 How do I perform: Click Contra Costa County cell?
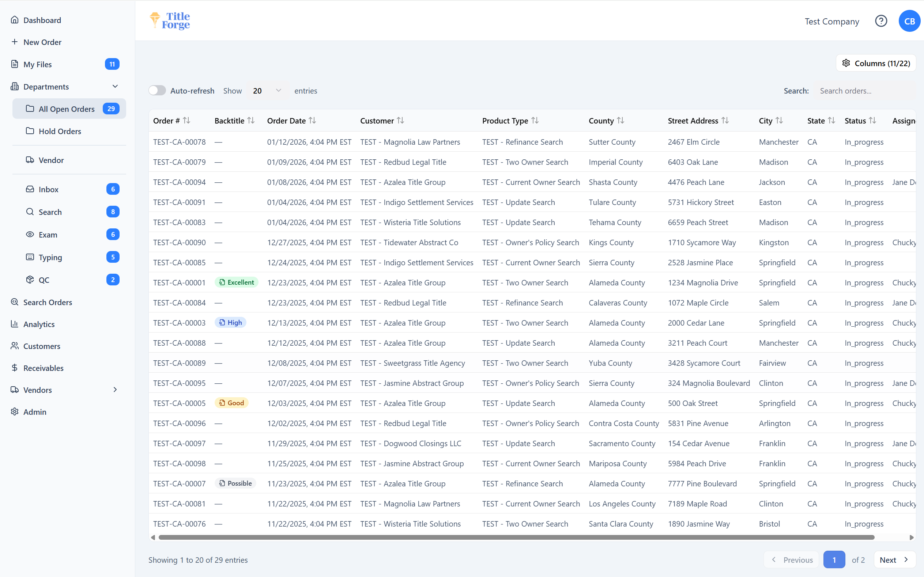[x=623, y=423]
